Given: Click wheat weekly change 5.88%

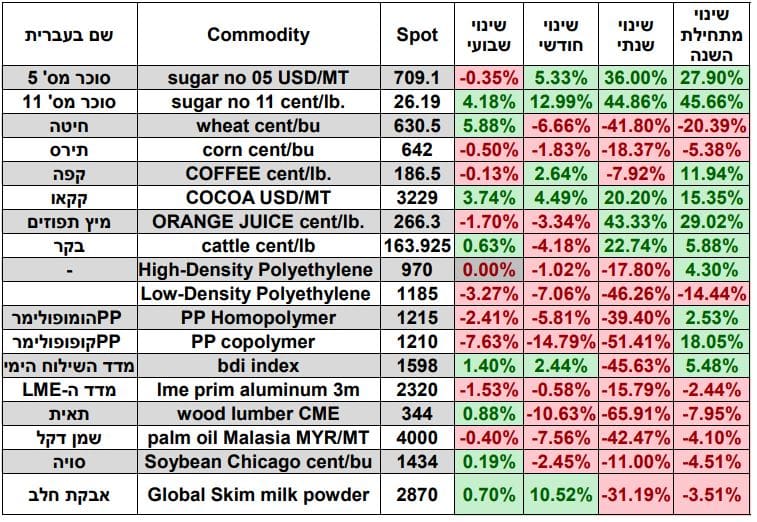Looking at the screenshot, I should point(489,126).
